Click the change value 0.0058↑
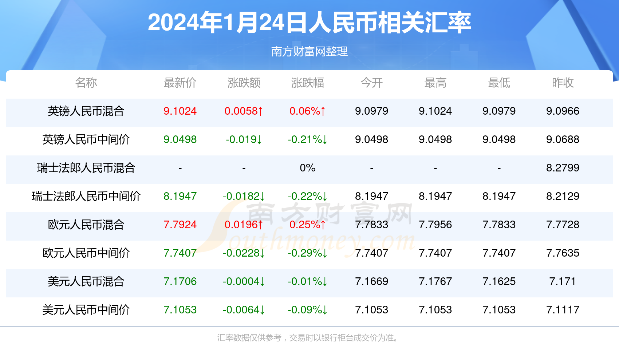The width and height of the screenshot is (619, 364). [x=244, y=111]
